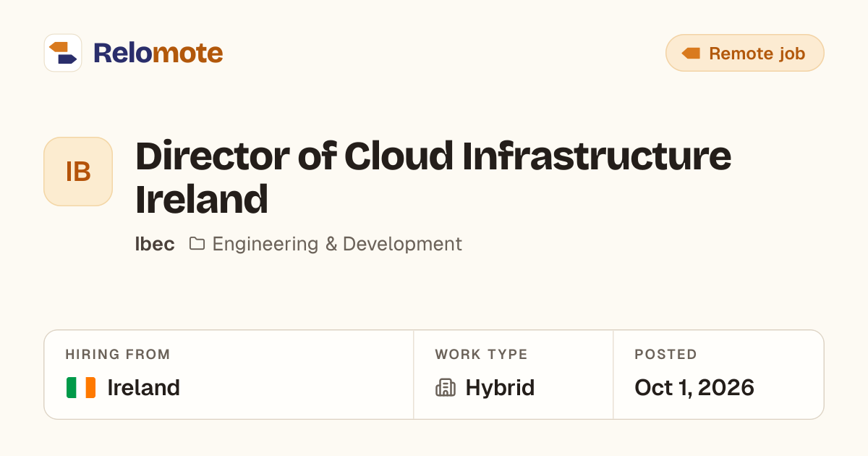Click the Remote job badge

pyautogui.click(x=744, y=53)
